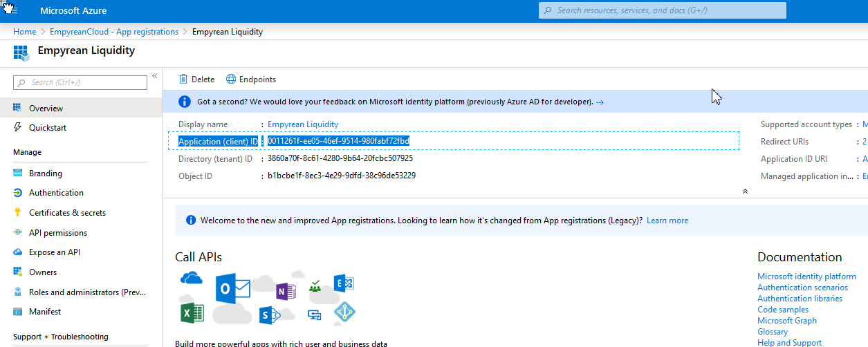
Task: Open the Microsoft Graph documentation link
Action: [787, 321]
